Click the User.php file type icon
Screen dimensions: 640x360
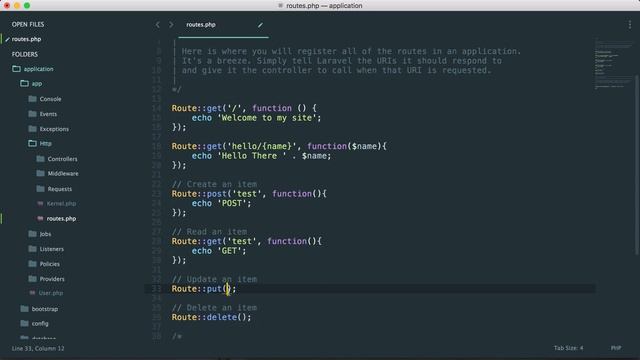tap(32, 293)
